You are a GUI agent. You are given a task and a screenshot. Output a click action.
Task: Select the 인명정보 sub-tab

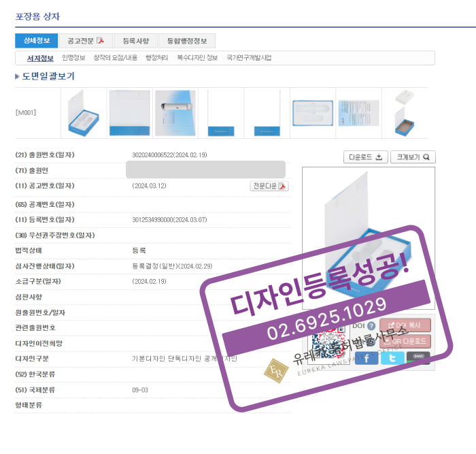pos(73,58)
